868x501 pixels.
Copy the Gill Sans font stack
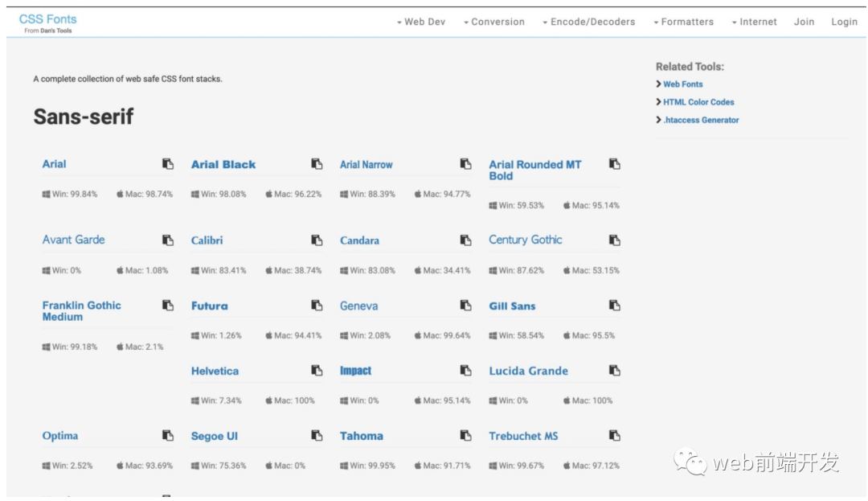614,306
